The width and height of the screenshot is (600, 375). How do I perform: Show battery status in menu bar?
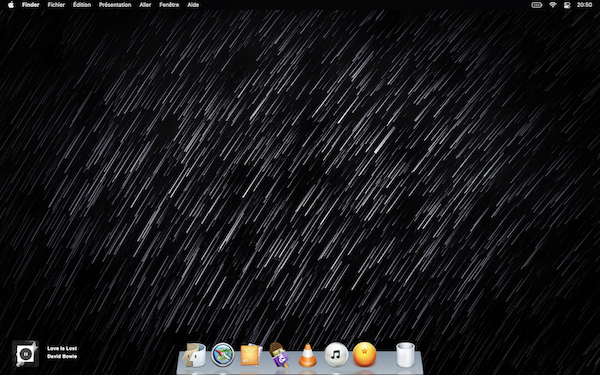[536, 5]
